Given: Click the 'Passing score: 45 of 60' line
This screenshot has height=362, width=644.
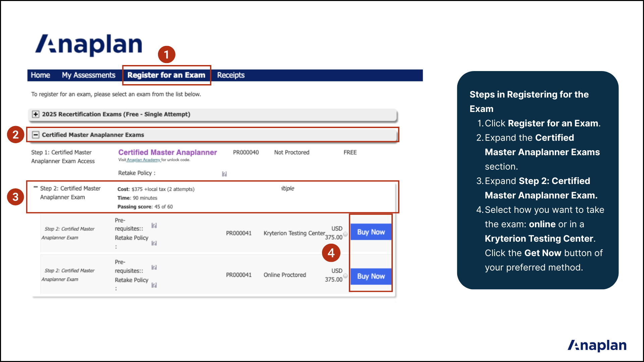Looking at the screenshot, I should pyautogui.click(x=145, y=206).
